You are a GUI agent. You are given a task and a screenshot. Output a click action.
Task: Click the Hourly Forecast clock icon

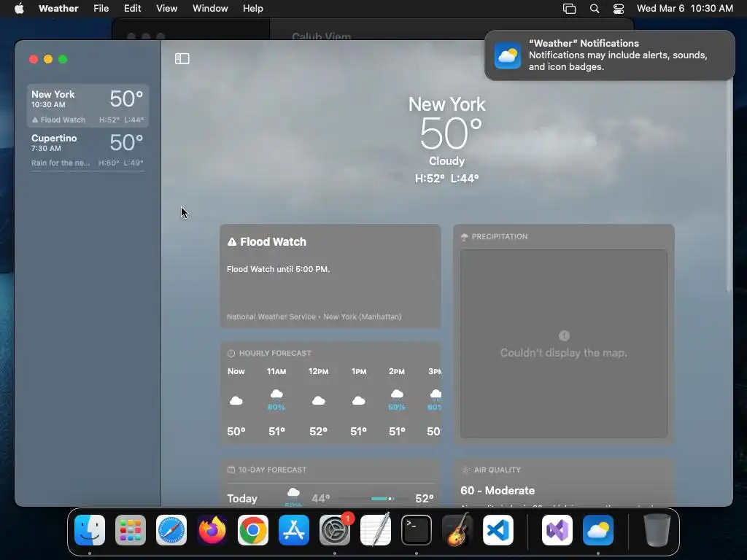(231, 354)
